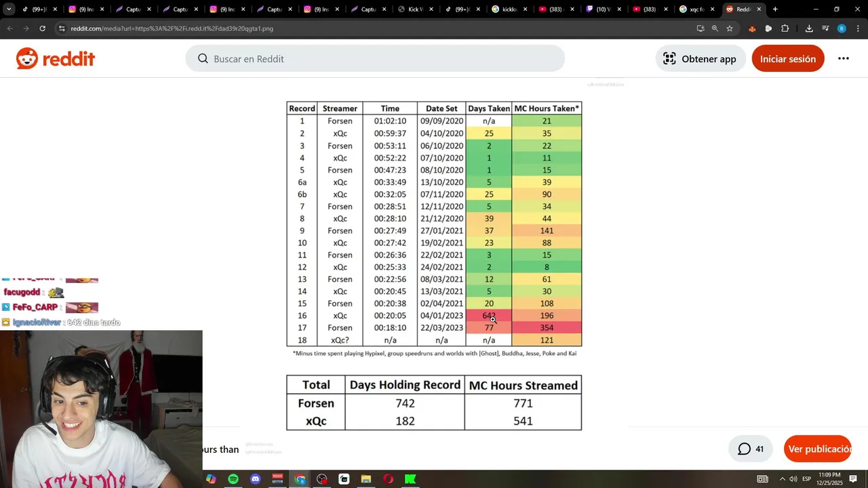Bookmark this page with the star icon
This screenshot has height=488, width=868.
point(730,28)
